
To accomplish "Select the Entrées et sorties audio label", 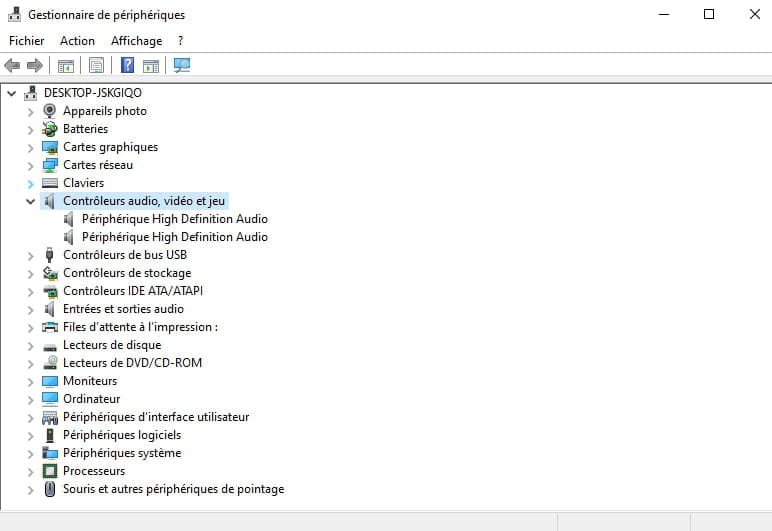I will 123,309.
